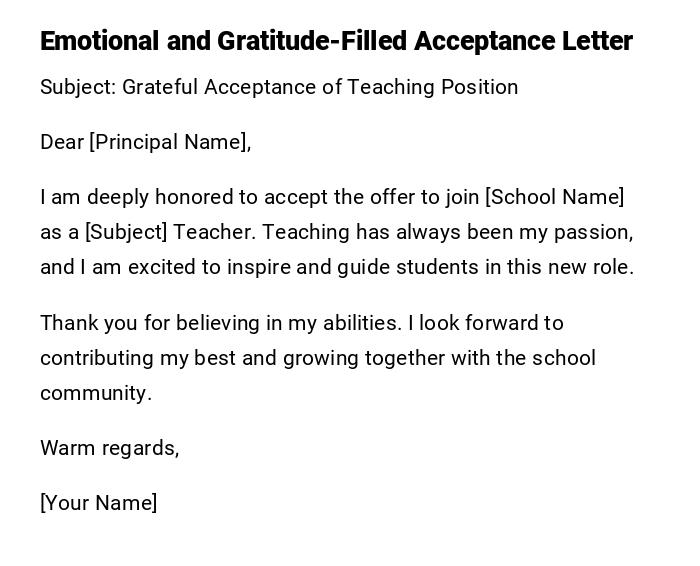The width and height of the screenshot is (700, 566).
Task: Click the phrase 'inspire and guide students'
Action: pos(337,267)
